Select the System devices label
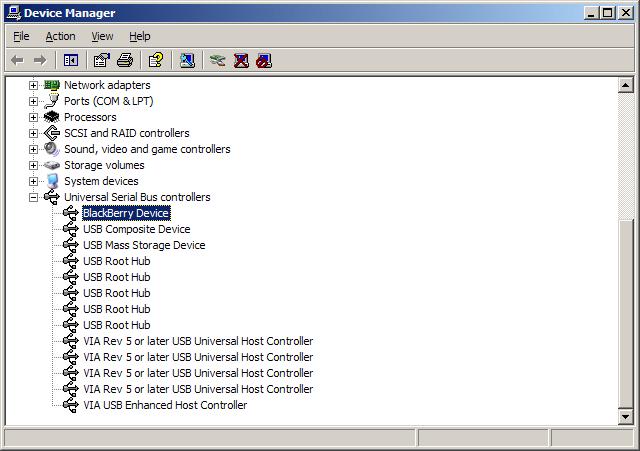The height and width of the screenshot is (451, 640). [101, 181]
